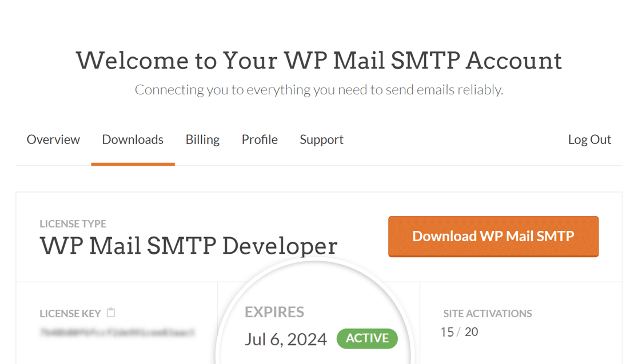Click the Download WP Mail SMTP button
This screenshot has height=364, width=638.
[x=493, y=237]
